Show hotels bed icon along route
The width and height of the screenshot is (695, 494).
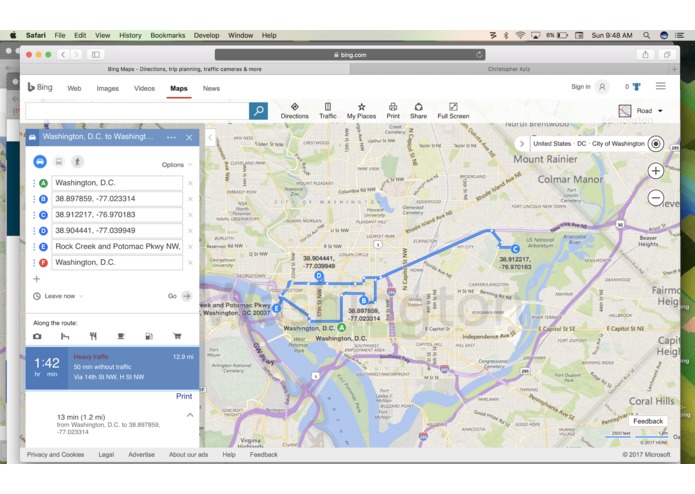[x=65, y=336]
